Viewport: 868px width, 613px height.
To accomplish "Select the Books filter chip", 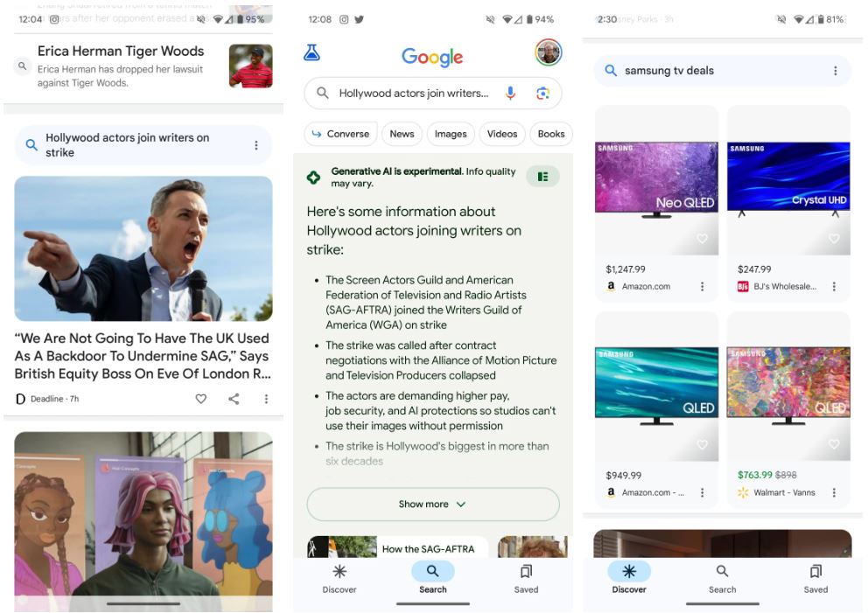I will click(x=550, y=134).
